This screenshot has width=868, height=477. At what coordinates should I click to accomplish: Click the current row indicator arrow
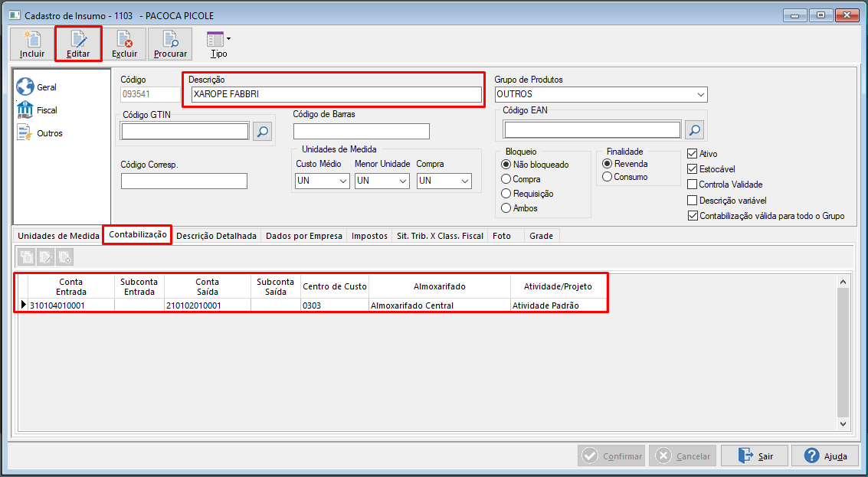[x=23, y=305]
